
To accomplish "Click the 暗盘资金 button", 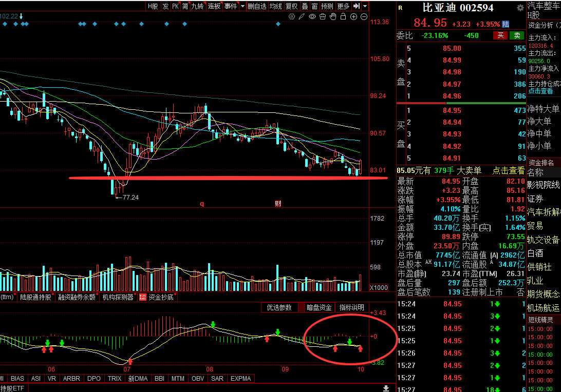I will coord(319,307).
